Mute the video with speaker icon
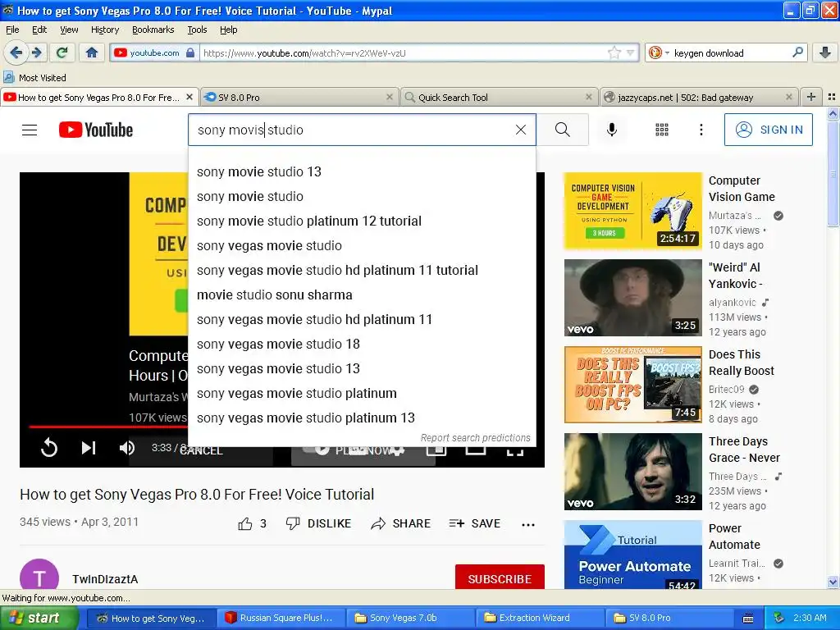Screen dimensions: 840x630 (127, 448)
